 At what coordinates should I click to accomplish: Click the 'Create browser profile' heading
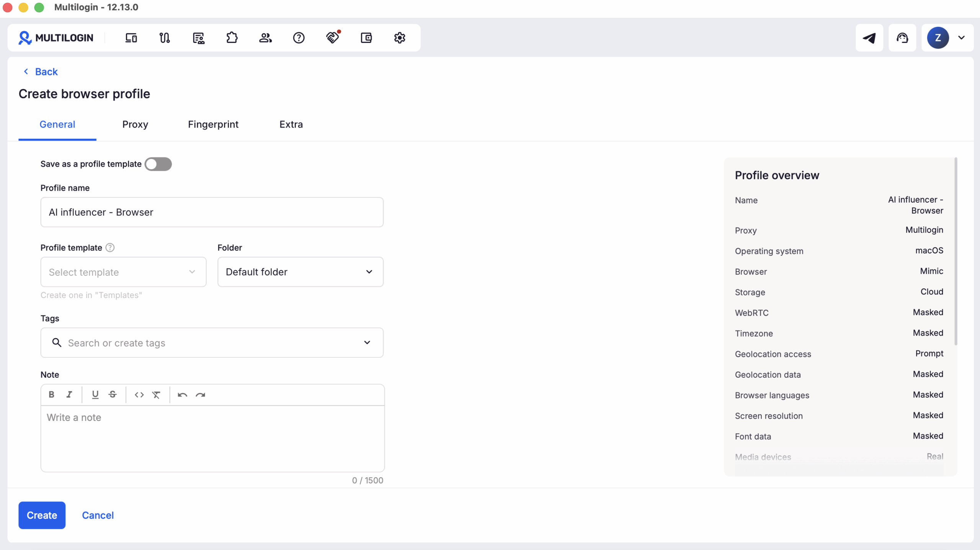pos(84,94)
